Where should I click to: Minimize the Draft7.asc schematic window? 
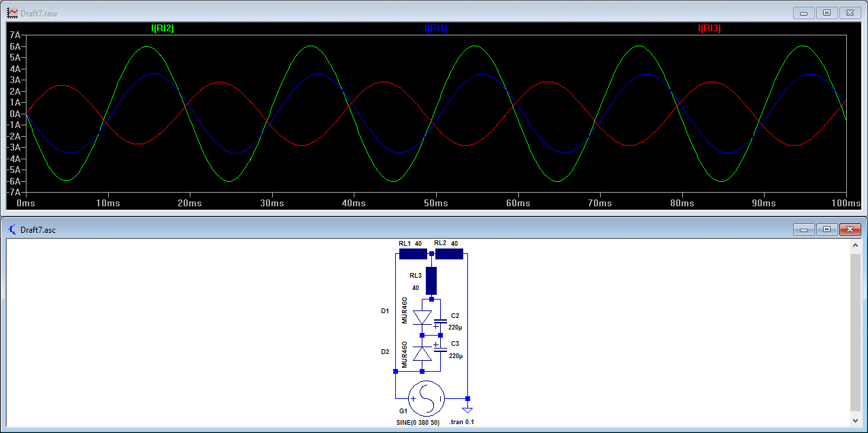(804, 229)
